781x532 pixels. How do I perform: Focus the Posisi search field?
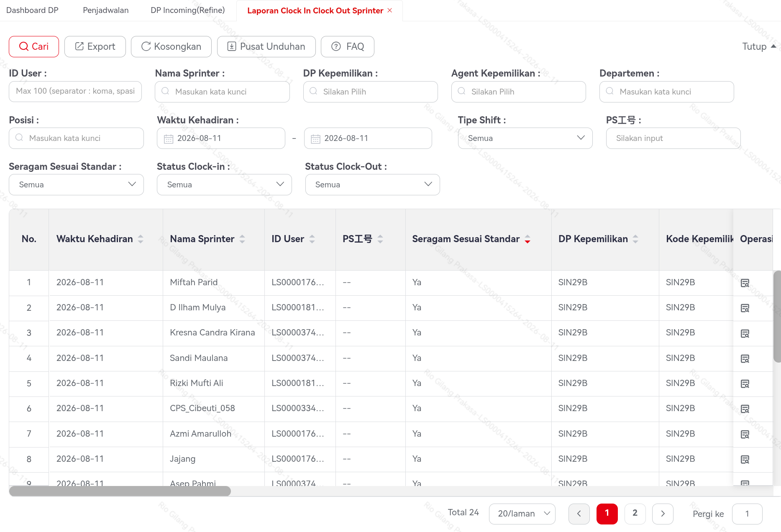76,138
